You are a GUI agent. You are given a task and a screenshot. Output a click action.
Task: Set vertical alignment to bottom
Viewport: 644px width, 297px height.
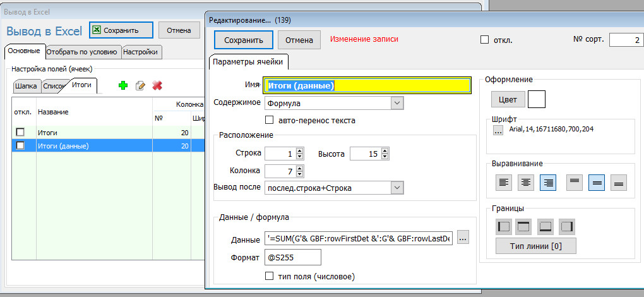(619, 183)
